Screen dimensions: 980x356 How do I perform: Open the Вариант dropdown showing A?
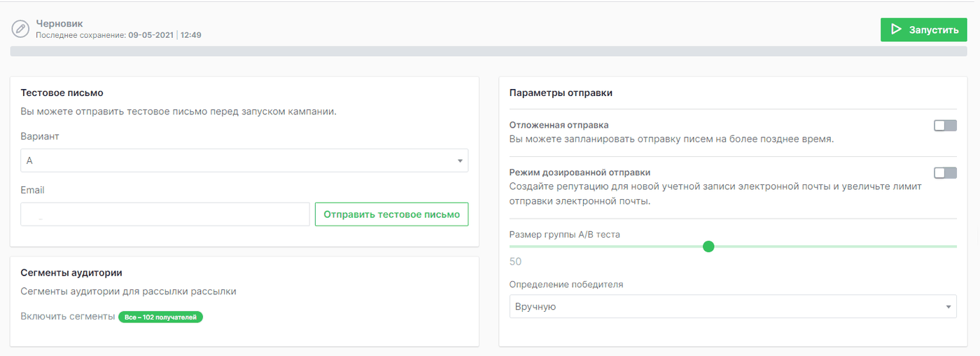244,160
